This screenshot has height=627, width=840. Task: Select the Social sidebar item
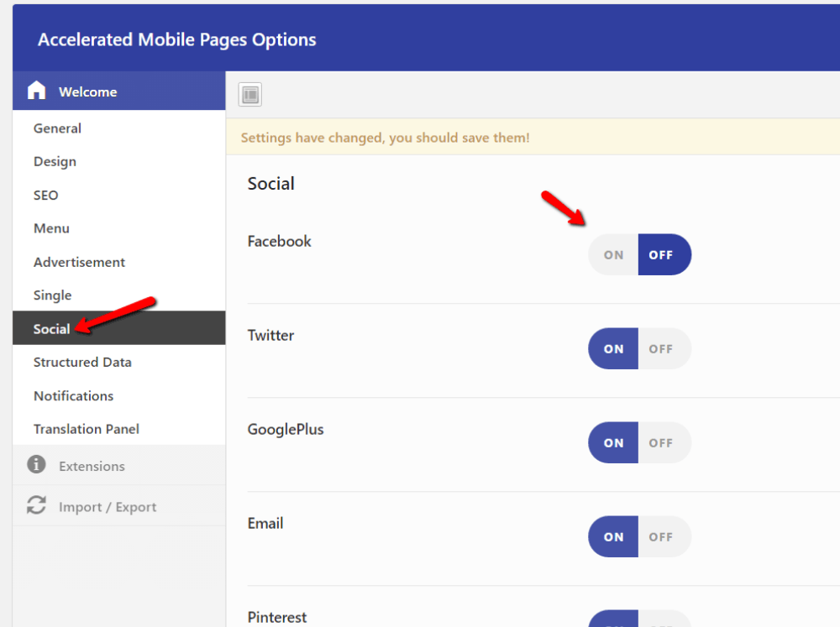(x=119, y=328)
